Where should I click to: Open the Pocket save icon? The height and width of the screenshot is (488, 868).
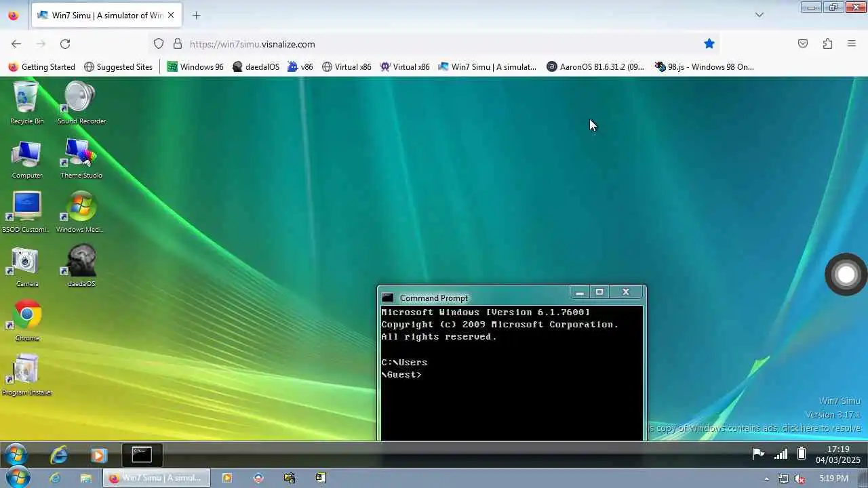pyautogui.click(x=803, y=43)
